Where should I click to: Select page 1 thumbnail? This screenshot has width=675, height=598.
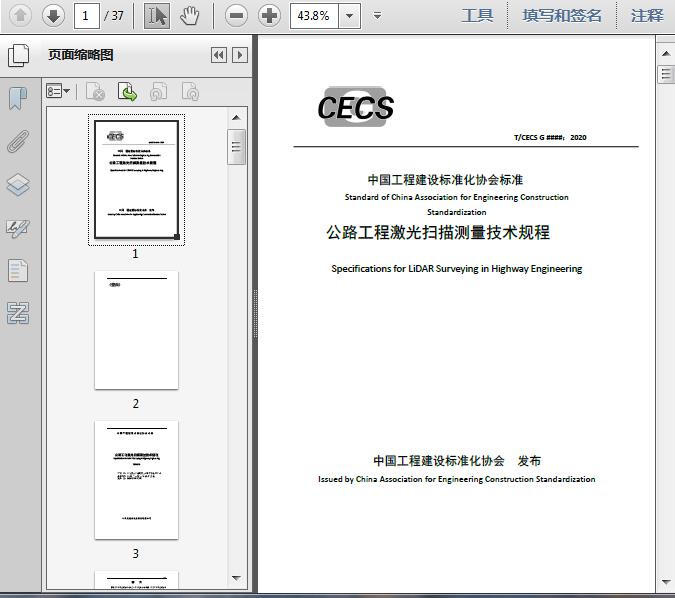[136, 180]
